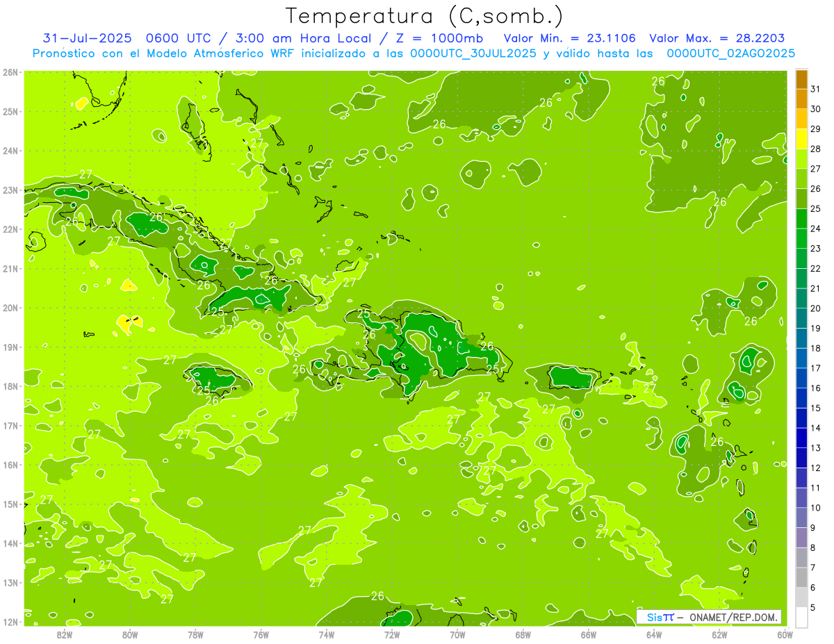The width and height of the screenshot is (834, 644).
Task: Click the "15N" latitude axis label
Action: [x=10, y=504]
